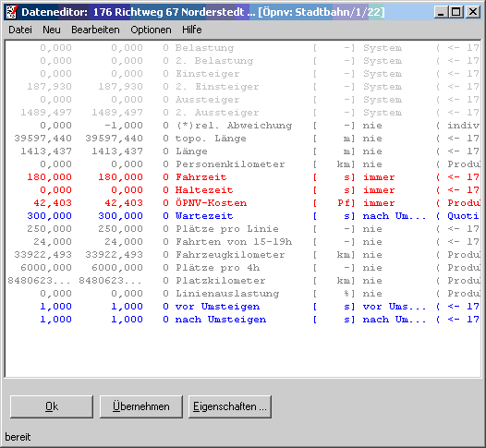This screenshot has height=448, width=486.
Task: Click the first 1489,497 value of 2. Aussteiger
Action: tap(46, 113)
